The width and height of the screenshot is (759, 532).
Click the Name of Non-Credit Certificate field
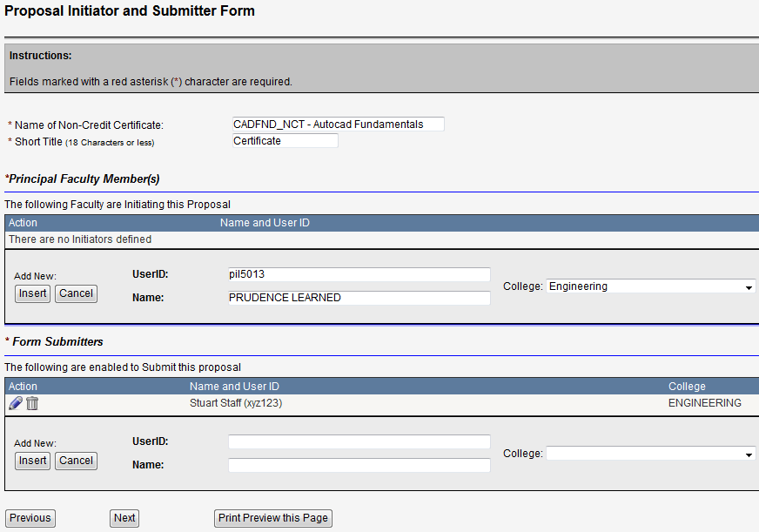pyautogui.click(x=338, y=124)
